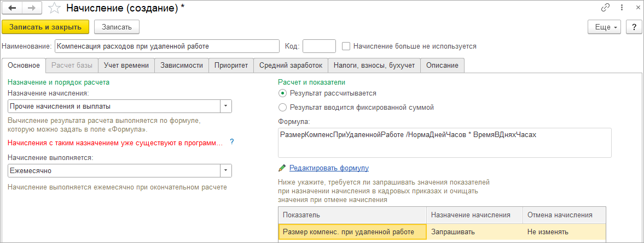Click the pencil icon beside edit formula
The image size is (644, 243).
pyautogui.click(x=282, y=168)
